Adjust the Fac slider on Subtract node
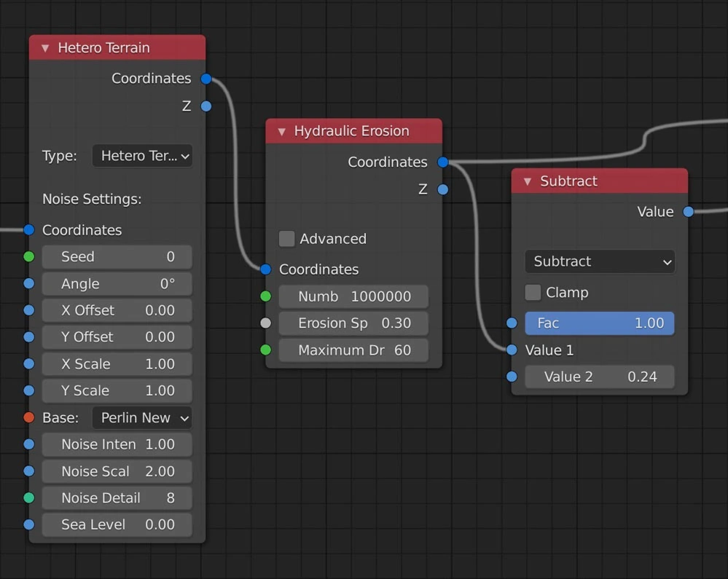 599,323
